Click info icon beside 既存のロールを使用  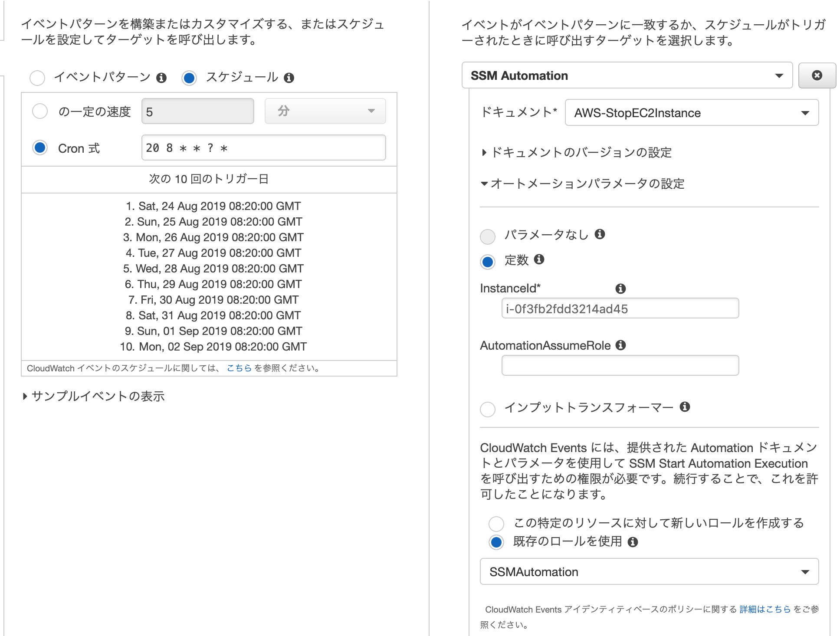pos(633,542)
